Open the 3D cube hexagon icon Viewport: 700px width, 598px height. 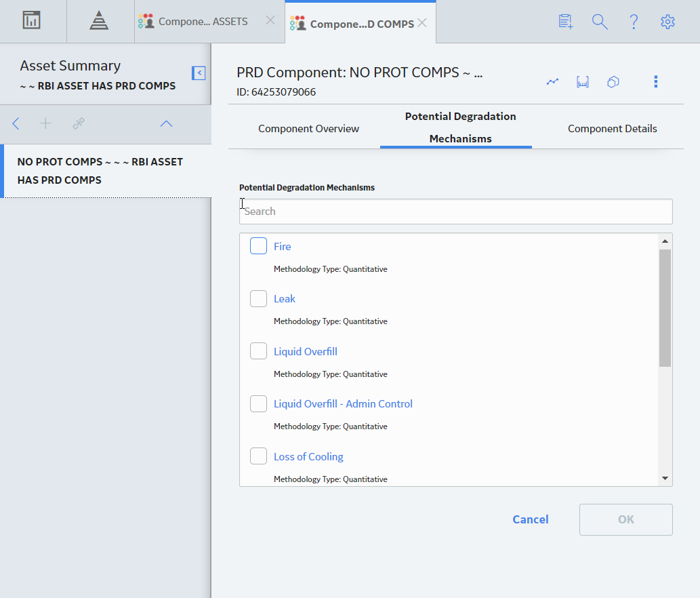click(613, 82)
